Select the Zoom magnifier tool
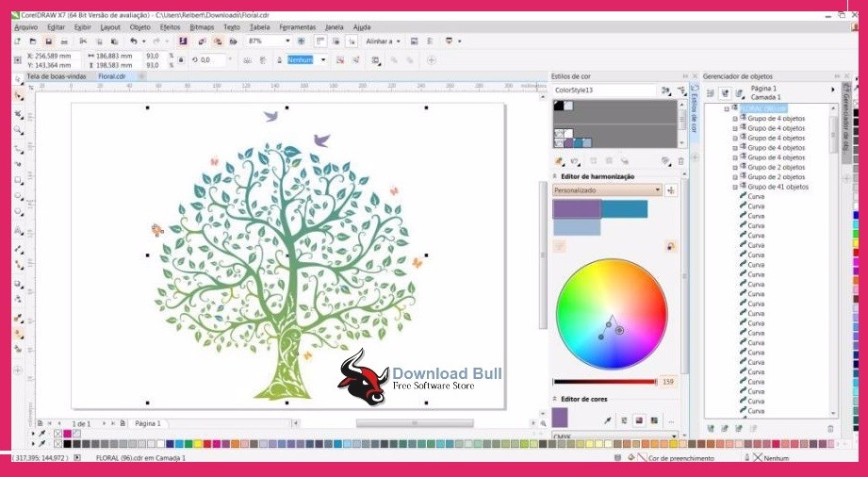868x477 pixels. coord(19,131)
